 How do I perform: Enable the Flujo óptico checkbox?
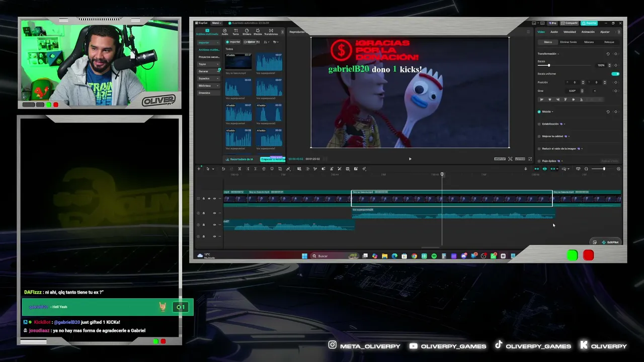[x=539, y=161]
